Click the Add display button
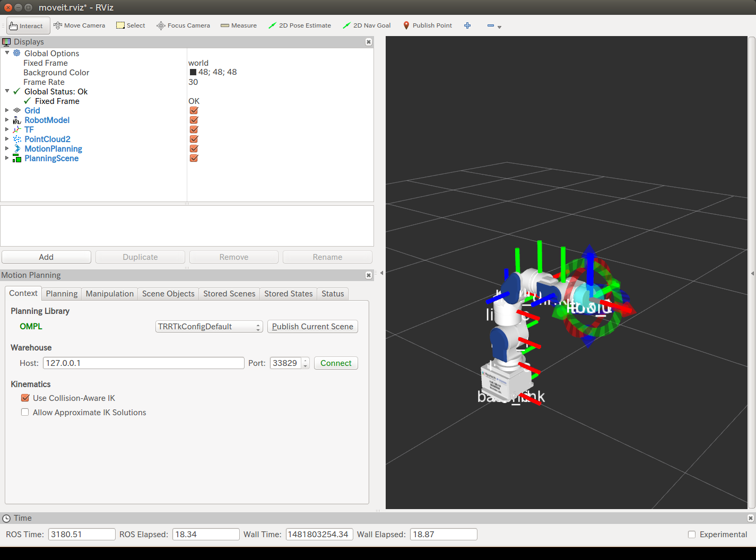This screenshot has height=560, width=756. pyautogui.click(x=46, y=257)
